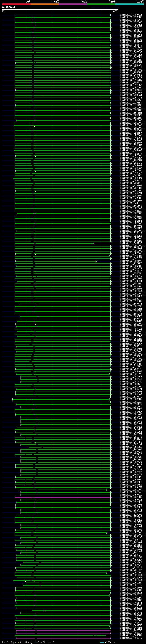Viewport: 146px width, 644px height.
Task: Select label UniRef100_C6ZQN0
Action: click(x=131, y=583)
